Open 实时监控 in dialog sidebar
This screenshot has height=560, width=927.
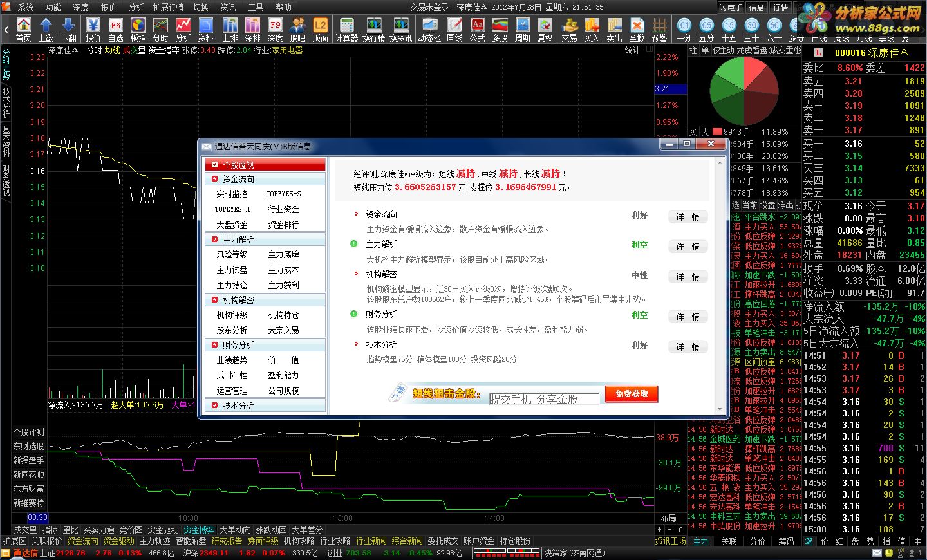(x=232, y=194)
